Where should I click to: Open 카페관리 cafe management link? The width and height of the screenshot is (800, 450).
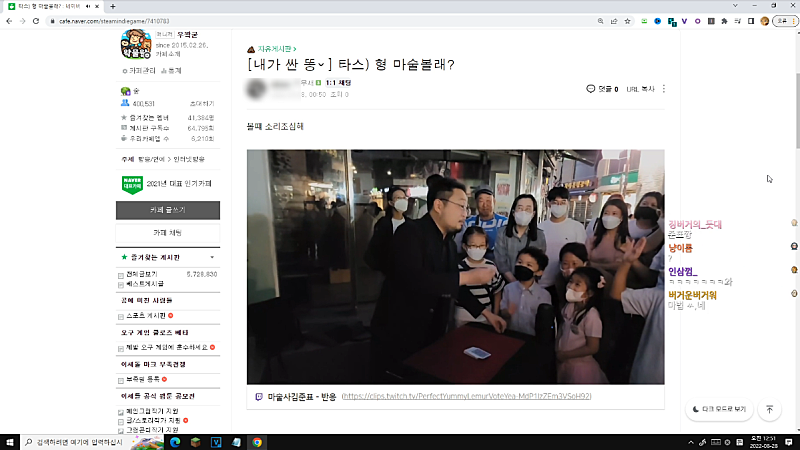[x=139, y=71]
